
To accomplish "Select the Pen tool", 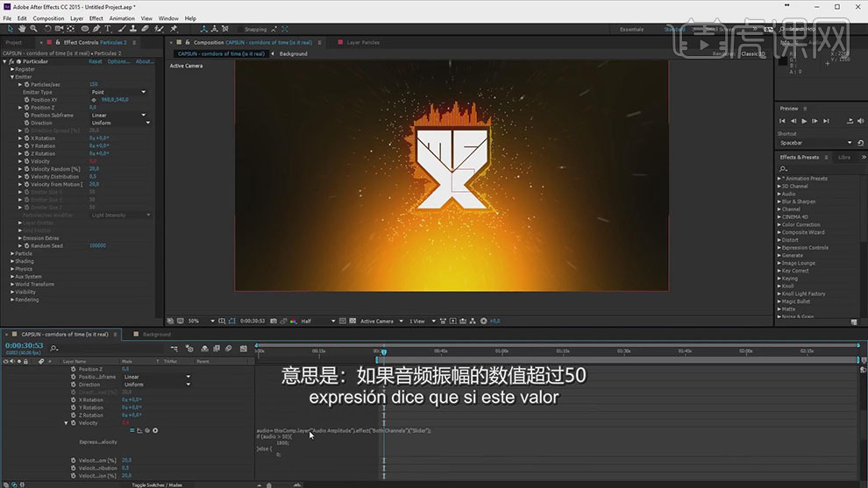I will coord(96,29).
